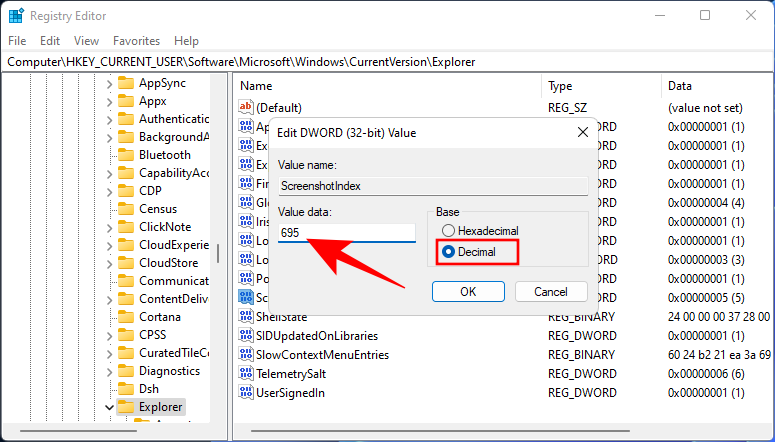Open the Favorites menu
Viewport: 775px width, 442px height.
[136, 41]
